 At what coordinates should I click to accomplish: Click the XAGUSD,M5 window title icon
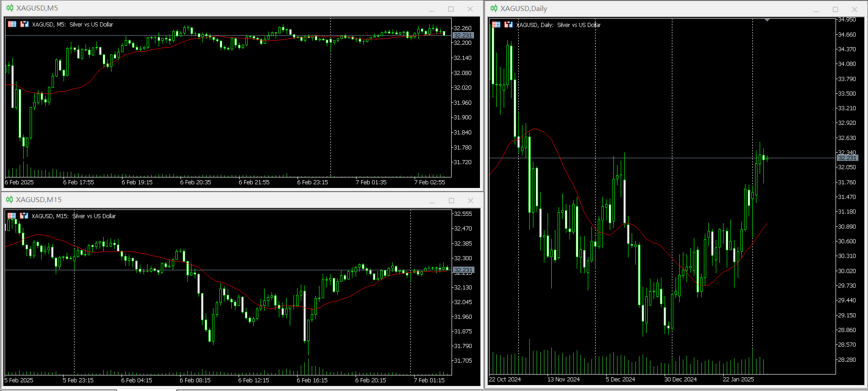(10, 8)
